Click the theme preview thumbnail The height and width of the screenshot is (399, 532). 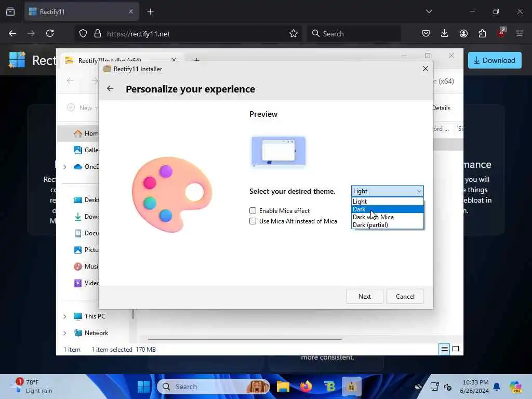[x=278, y=151]
